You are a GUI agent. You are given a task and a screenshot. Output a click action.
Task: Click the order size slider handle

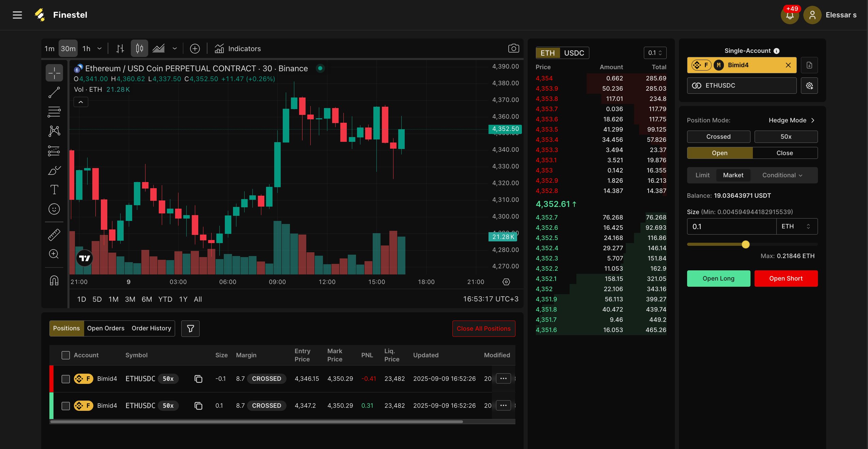(745, 244)
